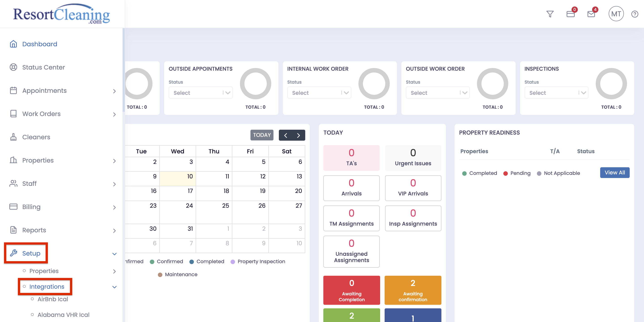Click the TODAY calendar button

[262, 135]
